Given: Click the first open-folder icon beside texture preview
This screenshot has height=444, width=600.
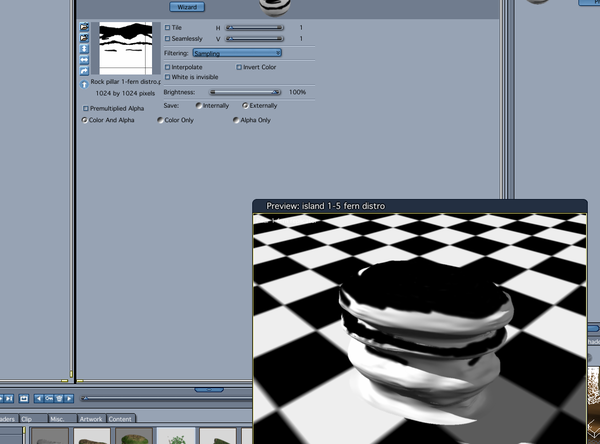Looking at the screenshot, I should point(84,27).
